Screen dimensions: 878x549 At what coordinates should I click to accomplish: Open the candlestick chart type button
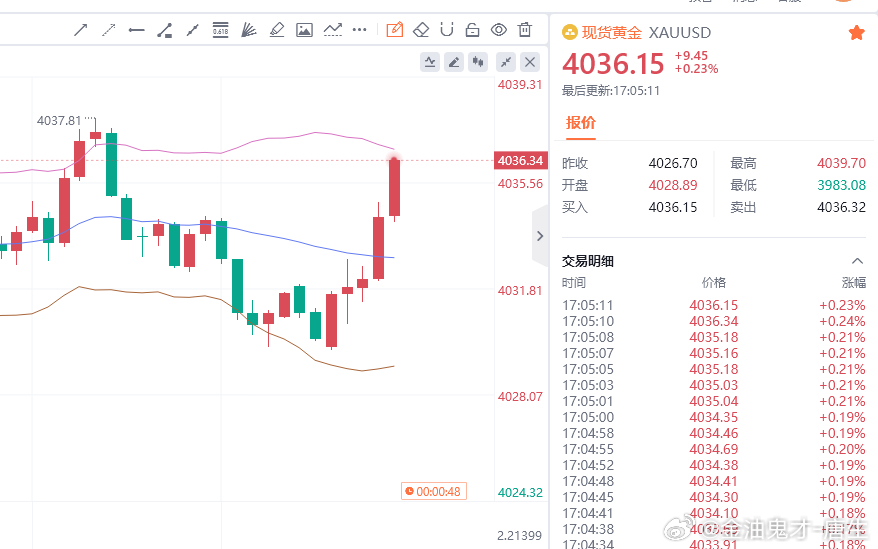(x=478, y=62)
